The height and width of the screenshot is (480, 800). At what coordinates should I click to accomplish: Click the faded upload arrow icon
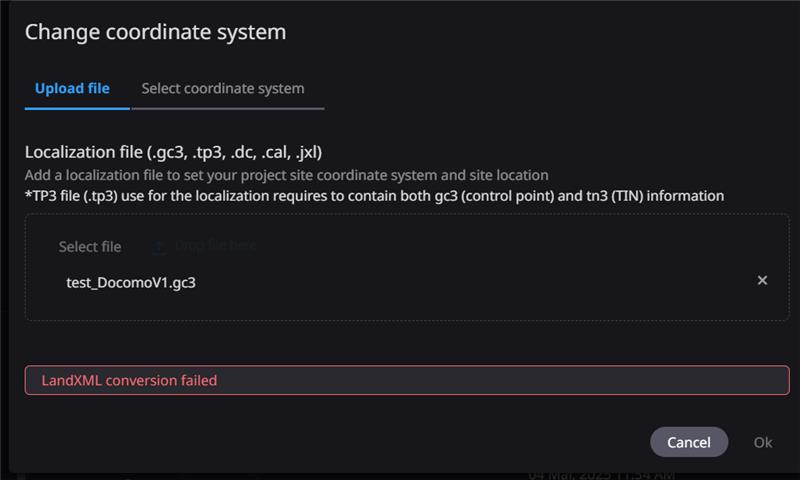coord(159,247)
